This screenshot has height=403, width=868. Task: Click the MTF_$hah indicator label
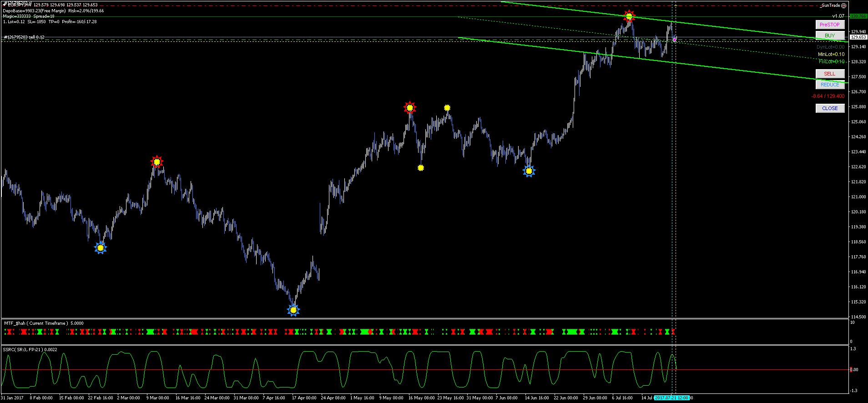(44, 323)
